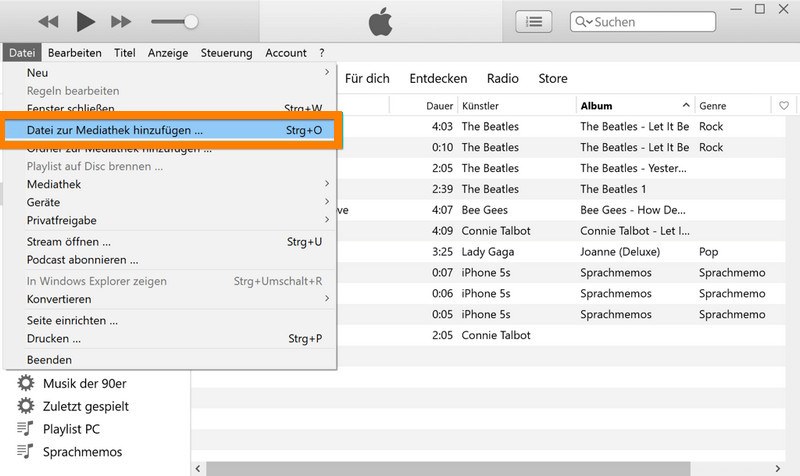The height and width of the screenshot is (476, 800).
Task: Select the 4:03 The Beatles row
Action: point(561,126)
